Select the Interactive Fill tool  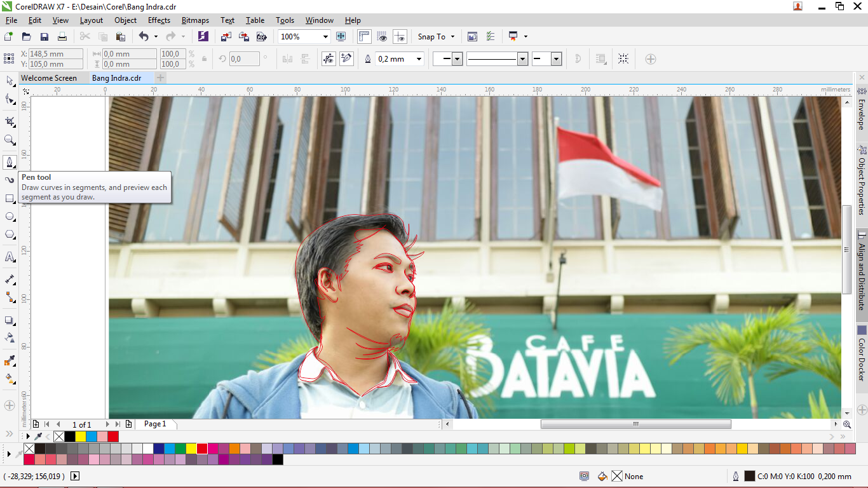pos(10,379)
